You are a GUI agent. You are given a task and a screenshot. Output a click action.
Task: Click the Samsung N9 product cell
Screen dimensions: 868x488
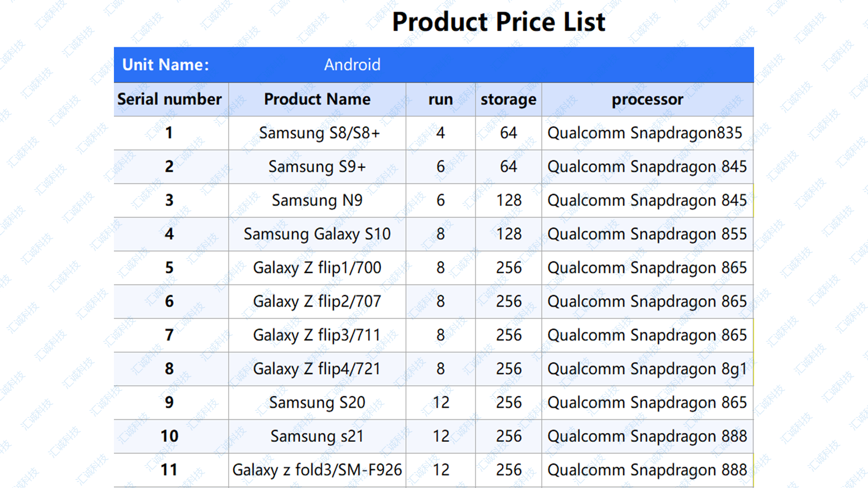317,201
